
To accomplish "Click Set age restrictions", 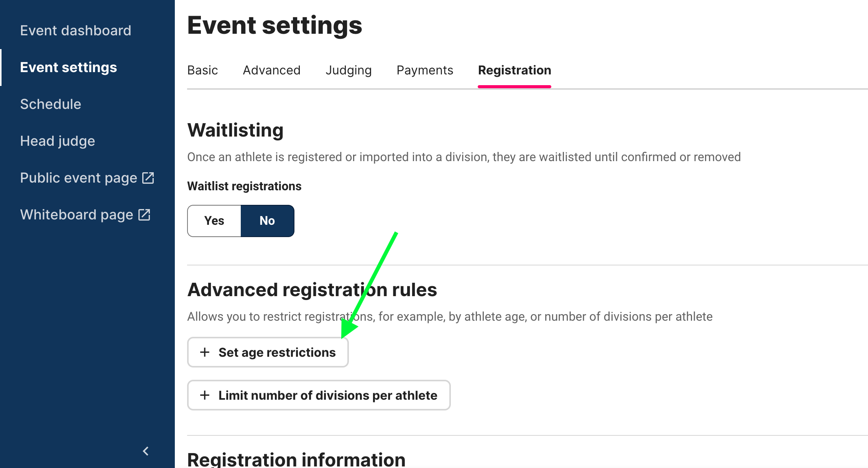I will 268,352.
